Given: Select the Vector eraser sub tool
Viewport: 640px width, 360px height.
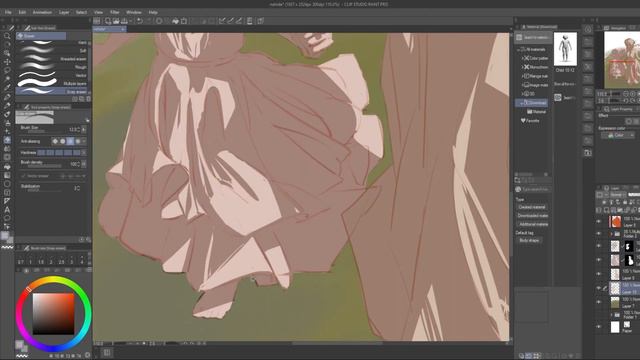Looking at the screenshot, I should pyautogui.click(x=52, y=75).
